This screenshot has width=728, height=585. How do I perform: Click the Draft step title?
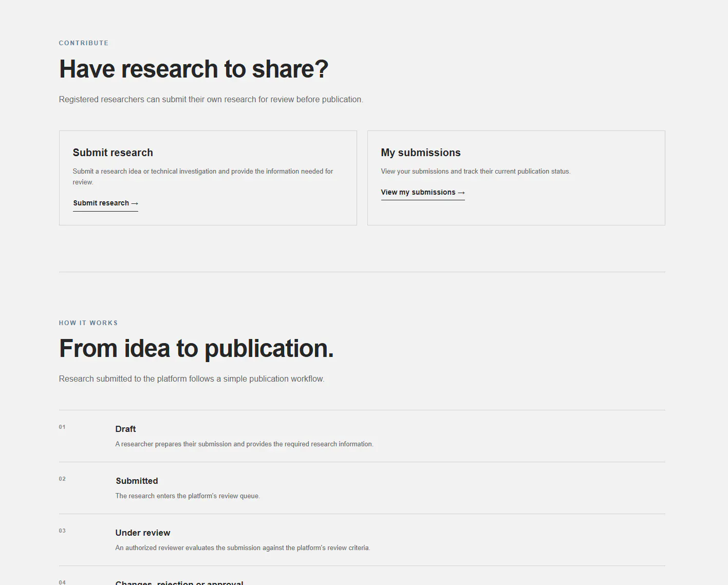tap(126, 429)
